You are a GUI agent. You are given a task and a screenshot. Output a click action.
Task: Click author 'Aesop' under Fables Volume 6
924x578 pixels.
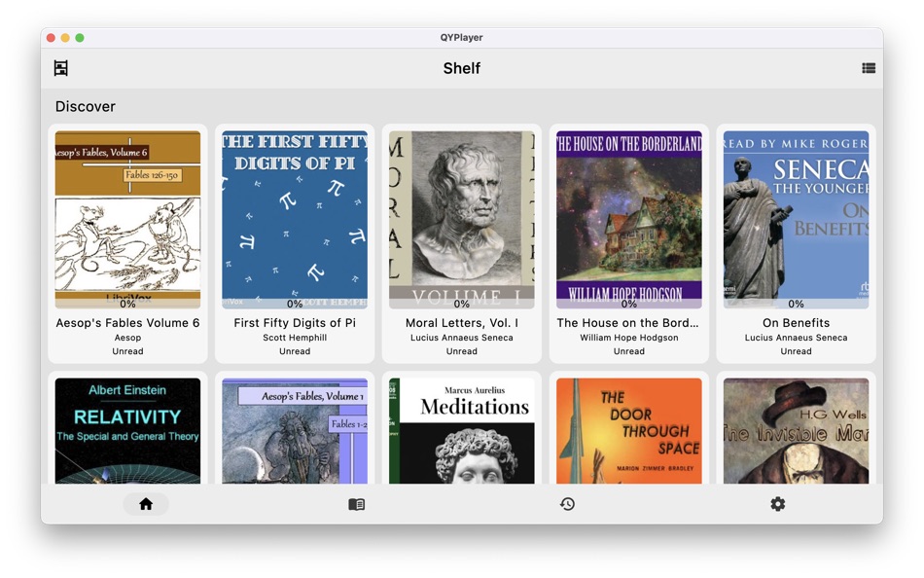tap(127, 338)
